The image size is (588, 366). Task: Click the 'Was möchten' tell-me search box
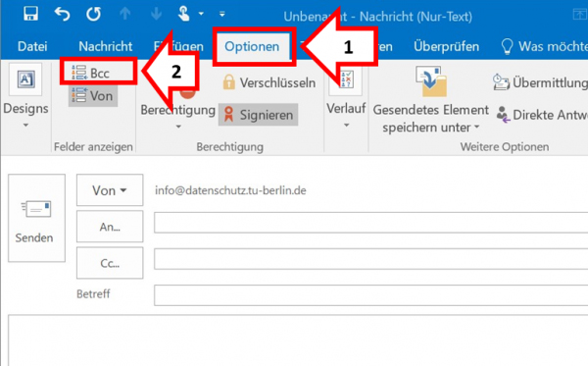click(553, 46)
